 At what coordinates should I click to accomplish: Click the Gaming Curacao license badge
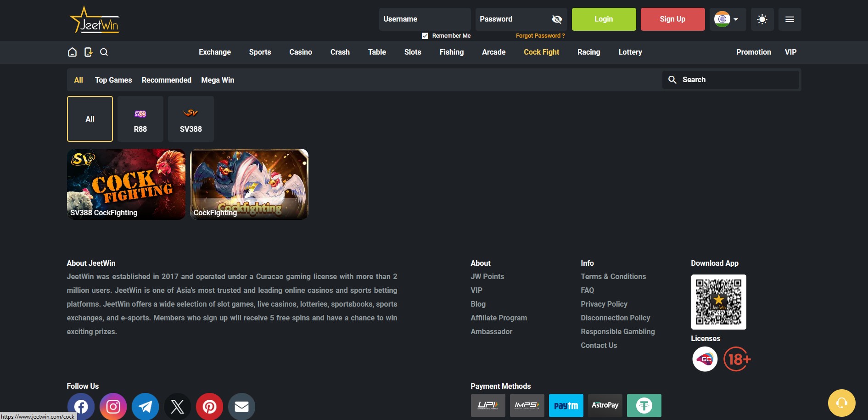point(705,359)
